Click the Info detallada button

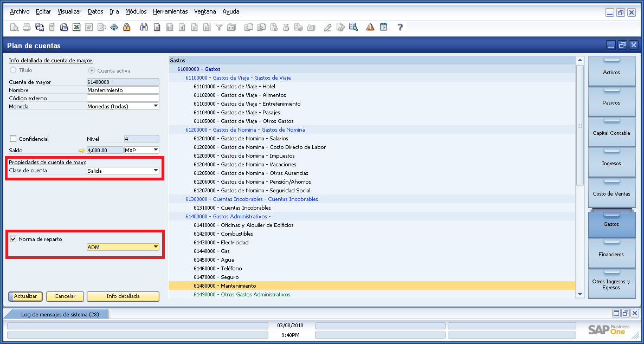click(123, 296)
